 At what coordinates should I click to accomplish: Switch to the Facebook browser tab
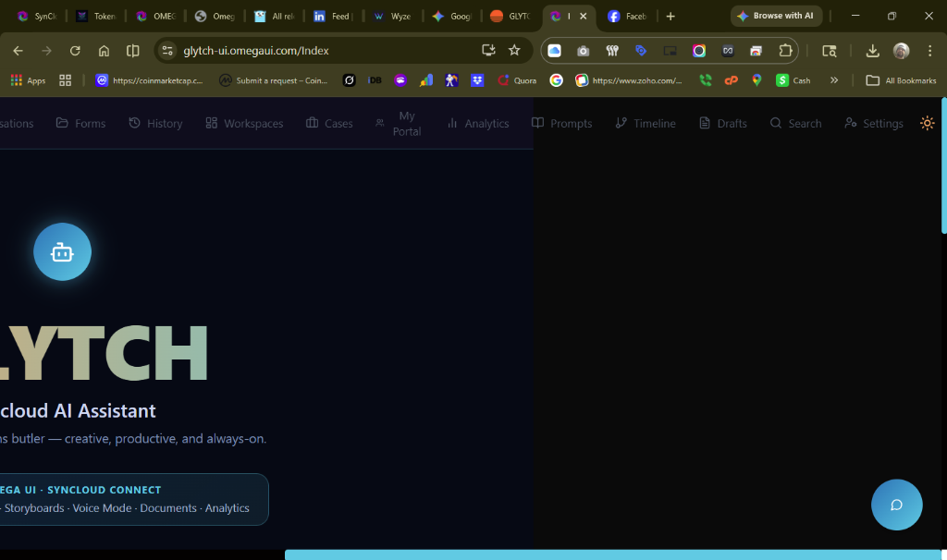pos(627,17)
